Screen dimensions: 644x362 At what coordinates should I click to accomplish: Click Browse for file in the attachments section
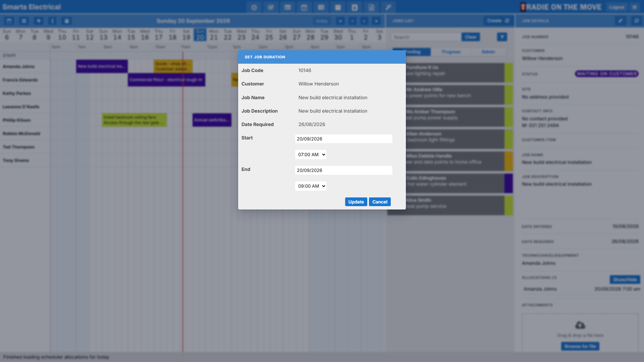[580, 346]
